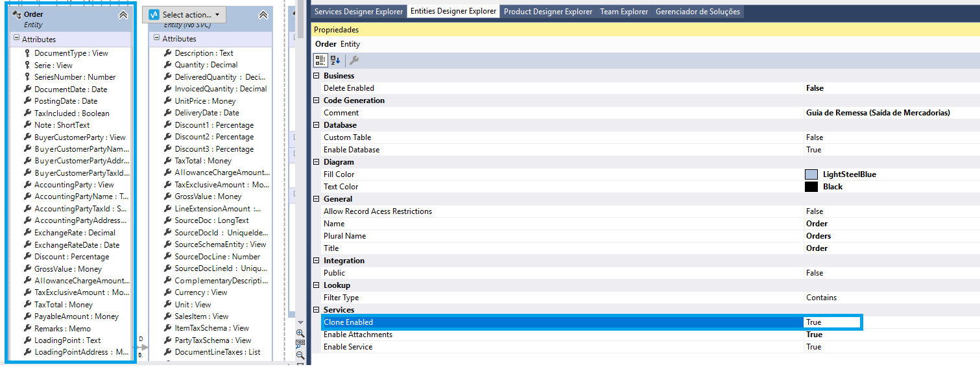The width and height of the screenshot is (980, 367).
Task: Click wrench icon beside SalesItem : View
Action: [167, 316]
